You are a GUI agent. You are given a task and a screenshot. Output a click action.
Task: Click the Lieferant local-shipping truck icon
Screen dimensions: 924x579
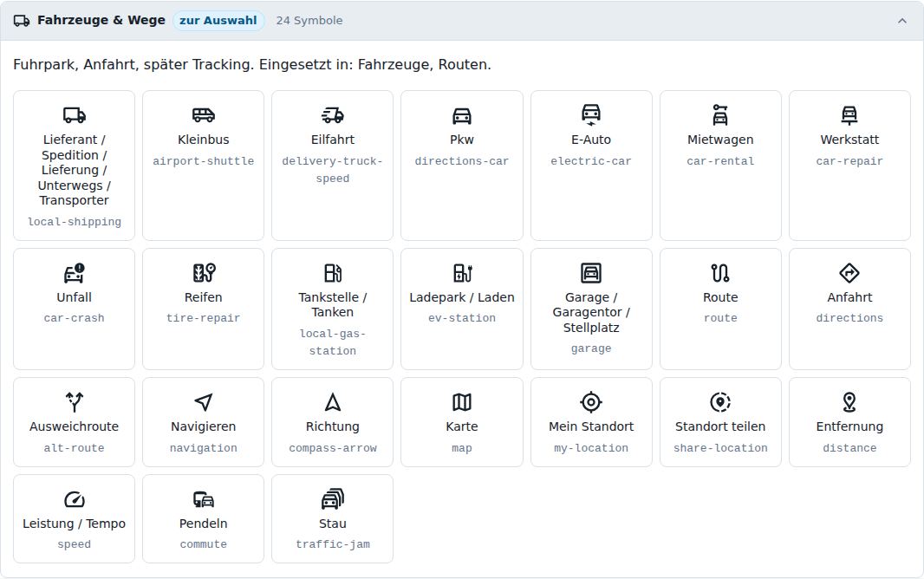click(75, 115)
